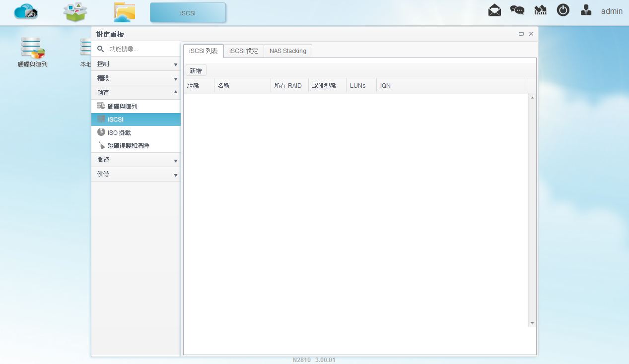Open the chat messages icon

(517, 10)
